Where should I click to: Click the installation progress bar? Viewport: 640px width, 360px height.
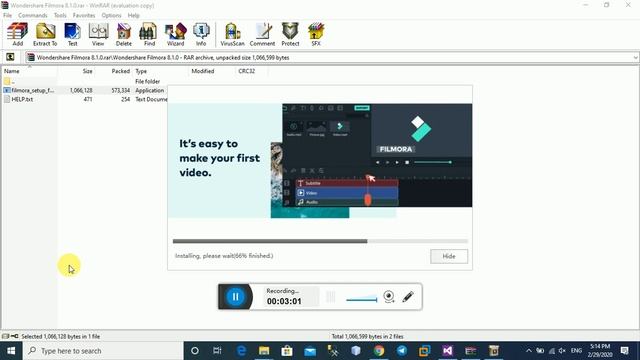[x=320, y=241]
